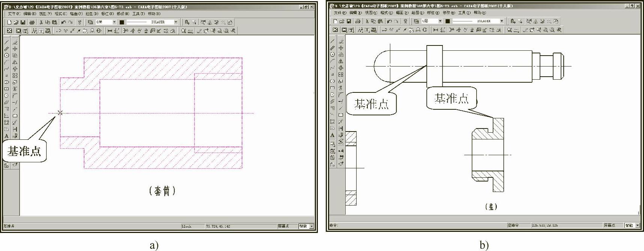Click black color swatch in left window toolbar
This screenshot has height=251, width=644.
tap(122, 22)
